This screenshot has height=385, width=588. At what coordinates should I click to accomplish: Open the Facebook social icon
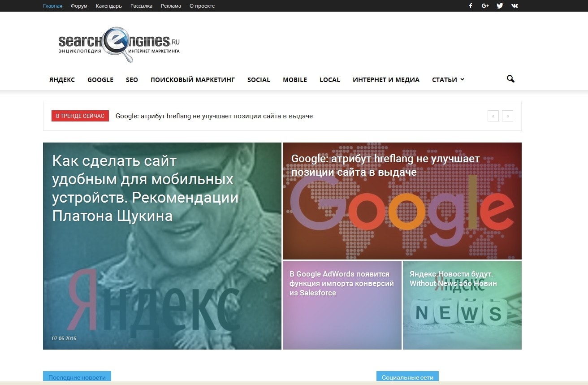tap(471, 6)
